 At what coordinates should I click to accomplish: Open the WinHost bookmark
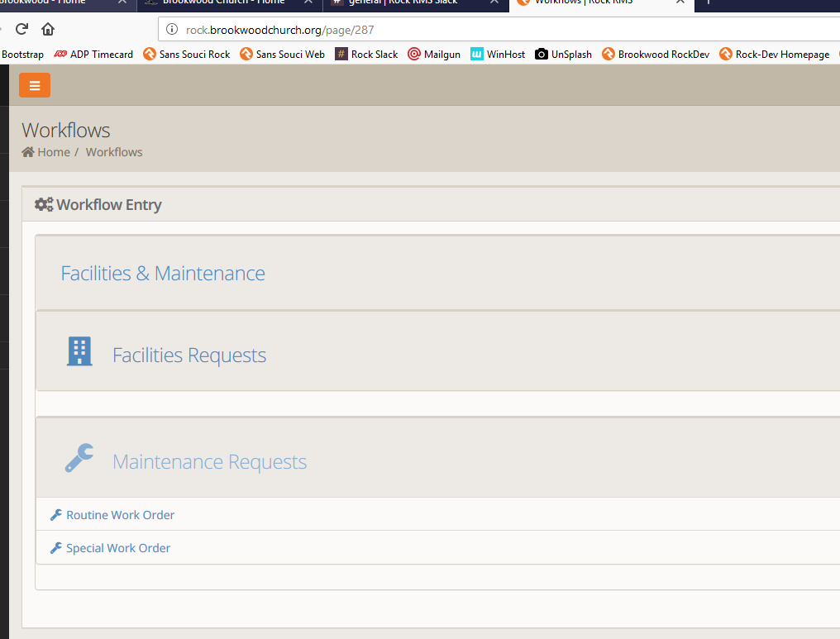[498, 55]
